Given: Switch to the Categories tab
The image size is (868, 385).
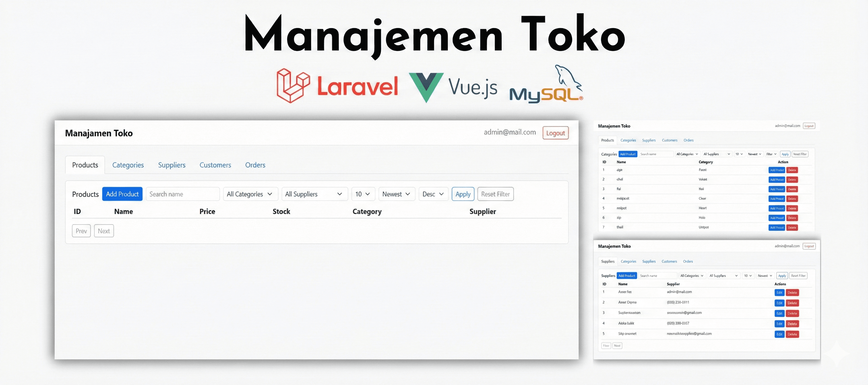Looking at the screenshot, I should tap(128, 165).
